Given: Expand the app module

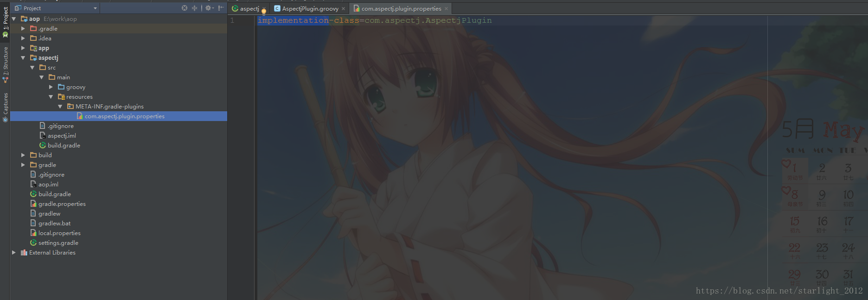Looking at the screenshot, I should 23,48.
